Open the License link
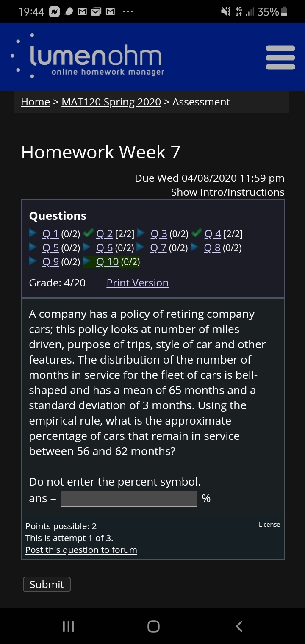This screenshot has height=644, width=305. click(269, 525)
